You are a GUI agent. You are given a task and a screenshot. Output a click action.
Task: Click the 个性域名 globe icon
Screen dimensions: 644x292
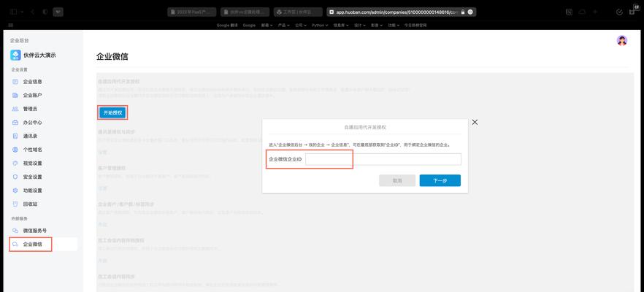click(15, 150)
